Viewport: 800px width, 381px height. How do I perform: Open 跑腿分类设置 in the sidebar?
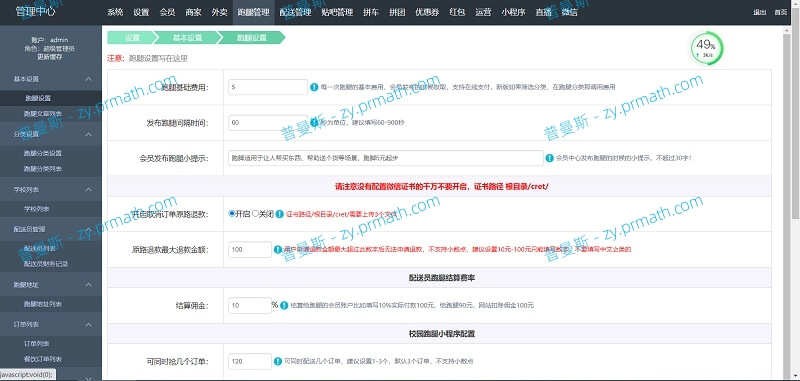tap(43, 153)
